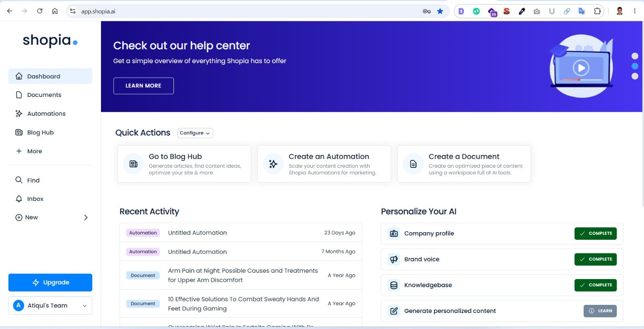Open the Chrome three-dot menu
Viewport: 644px width, 329px height.
(x=635, y=11)
